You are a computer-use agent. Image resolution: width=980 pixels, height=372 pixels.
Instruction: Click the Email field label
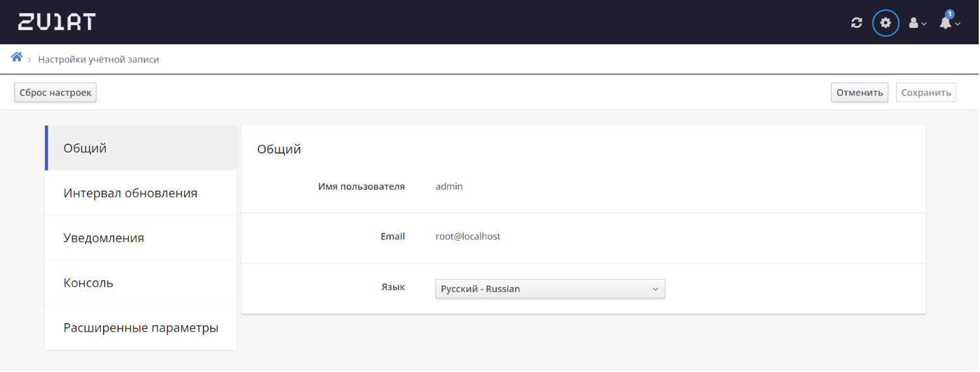(393, 237)
